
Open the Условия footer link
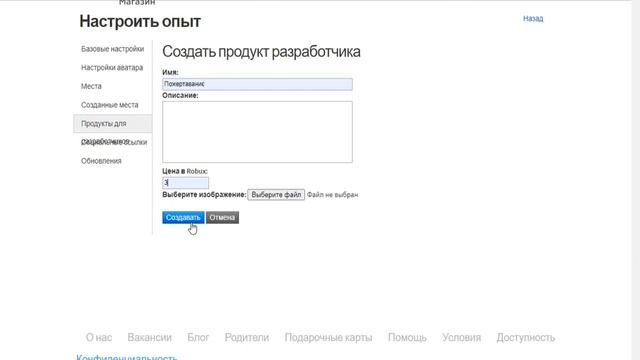[x=461, y=338]
